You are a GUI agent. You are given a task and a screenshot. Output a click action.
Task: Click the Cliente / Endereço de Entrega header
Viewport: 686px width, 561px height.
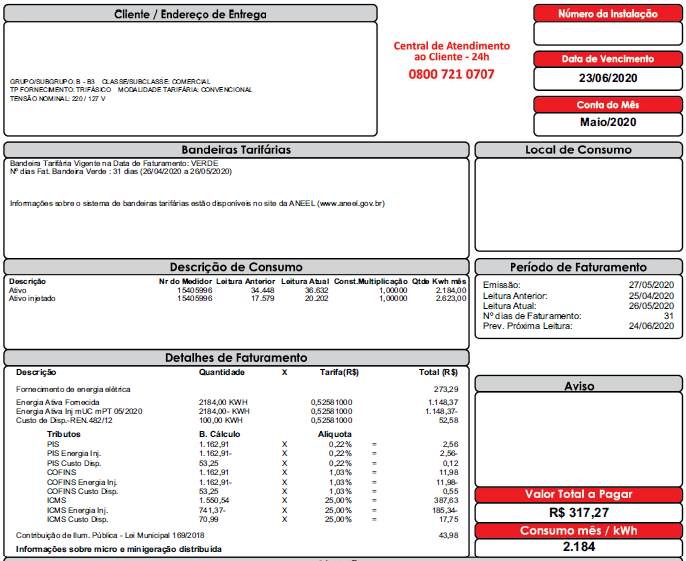tap(190, 14)
